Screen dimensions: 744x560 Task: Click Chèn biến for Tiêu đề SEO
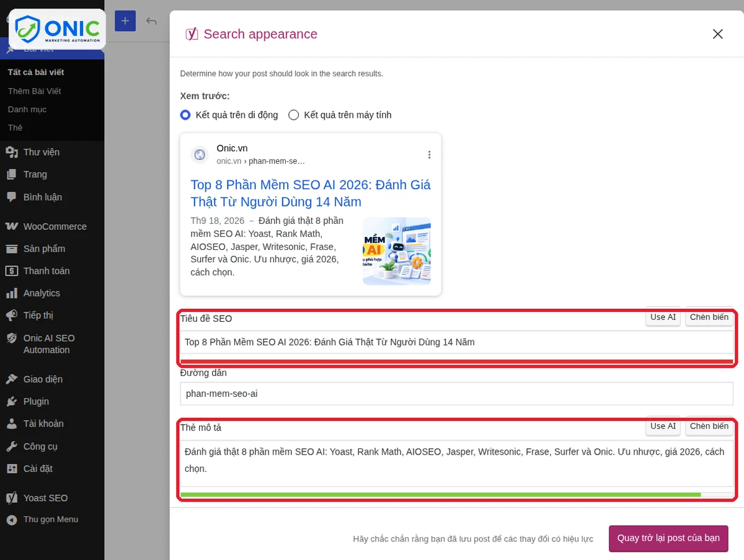pos(709,317)
